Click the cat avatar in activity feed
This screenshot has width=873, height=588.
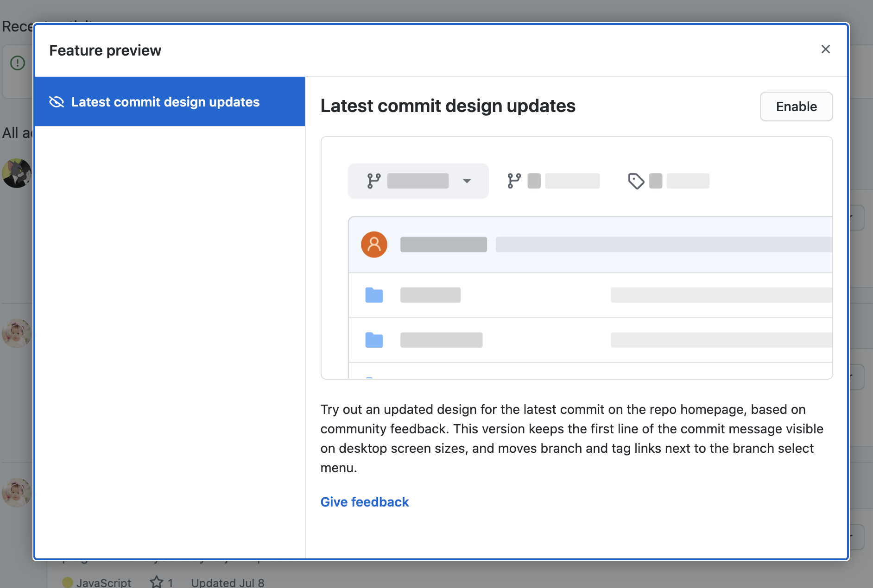pyautogui.click(x=17, y=173)
